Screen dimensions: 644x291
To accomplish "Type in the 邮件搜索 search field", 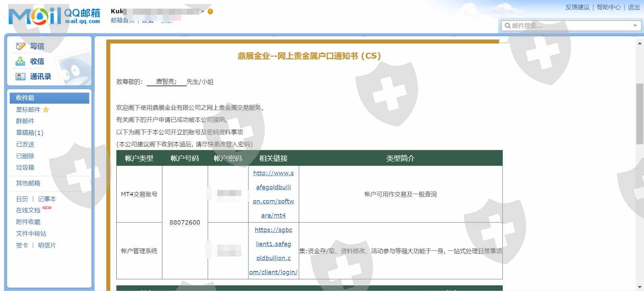I will click(571, 26).
